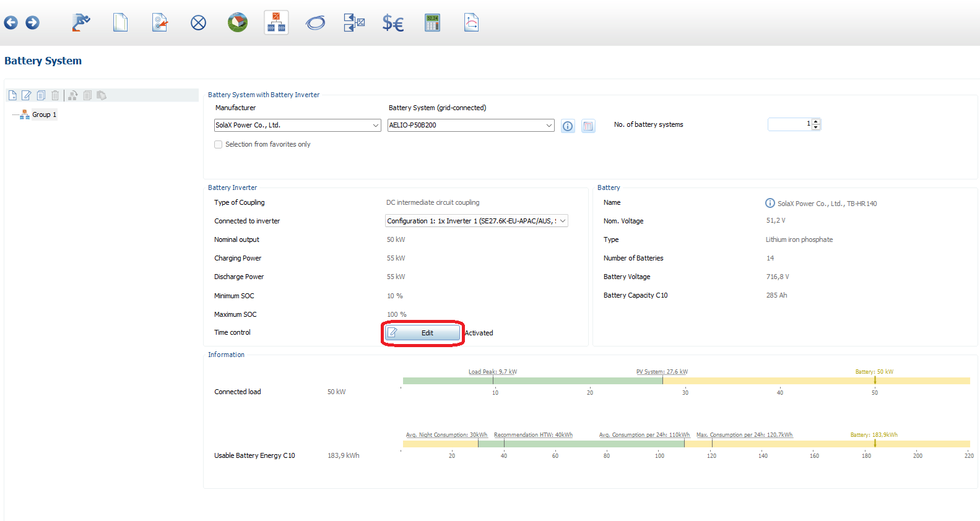Open the battery system data table icon

coord(588,126)
